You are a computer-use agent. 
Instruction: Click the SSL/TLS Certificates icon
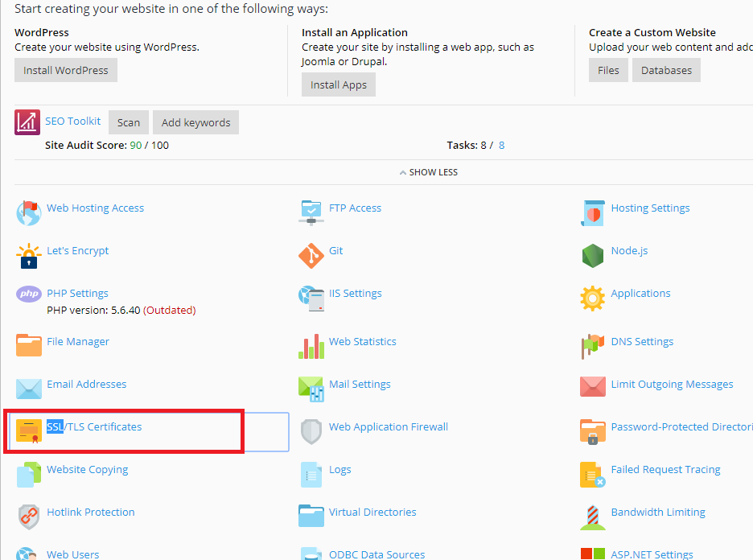[29, 431]
